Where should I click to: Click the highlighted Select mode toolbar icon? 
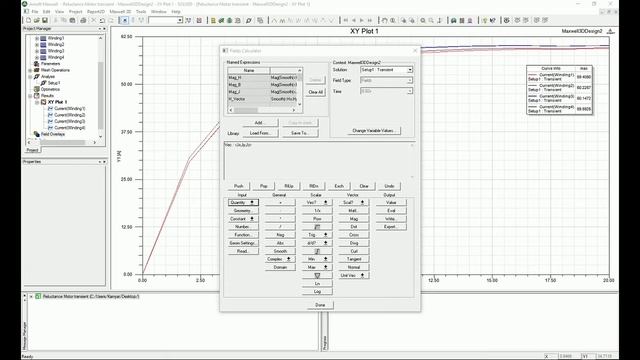124,20
